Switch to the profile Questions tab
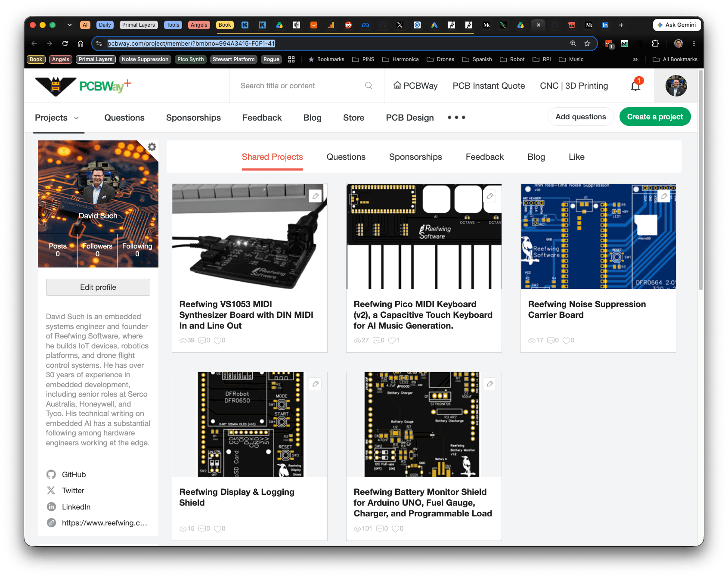 point(346,157)
